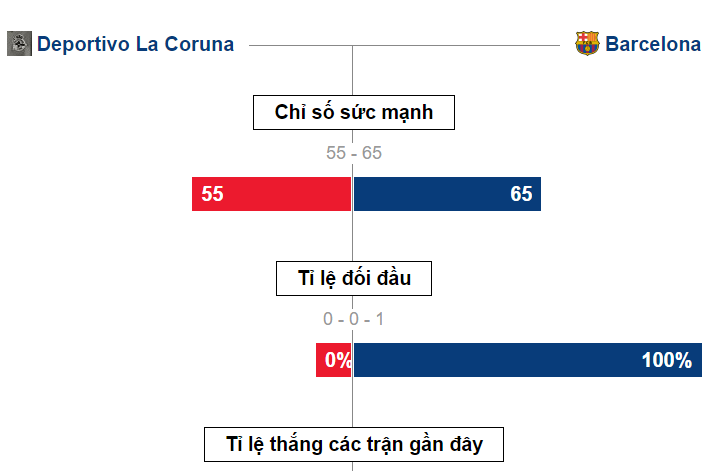Click the red strength index bar
Image resolution: width=716 pixels, height=471 pixels.
point(271,194)
